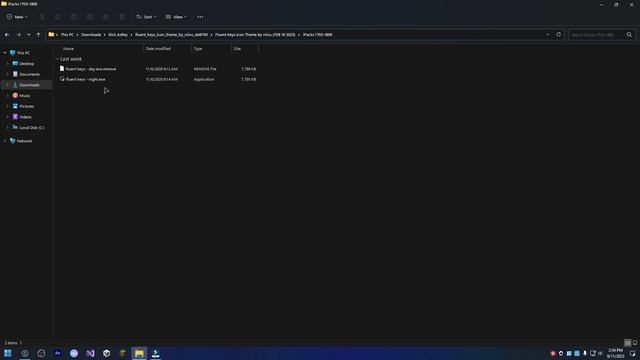Click the Delete trash icon in toolbar
The width and height of the screenshot is (640, 360).
pyautogui.click(x=122, y=17)
